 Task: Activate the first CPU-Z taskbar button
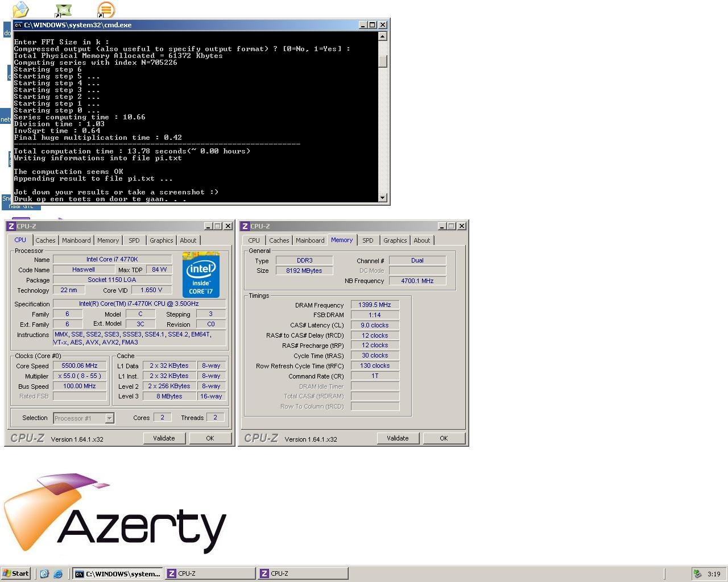point(210,574)
